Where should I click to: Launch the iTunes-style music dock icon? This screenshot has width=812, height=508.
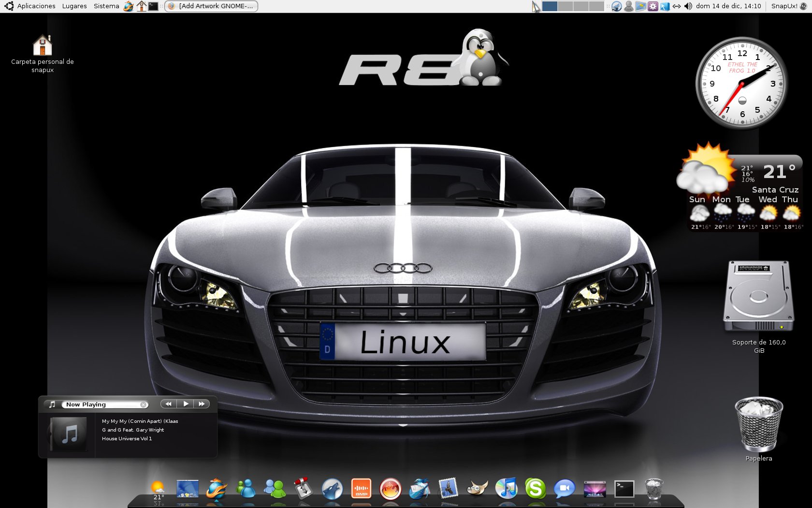tap(507, 489)
